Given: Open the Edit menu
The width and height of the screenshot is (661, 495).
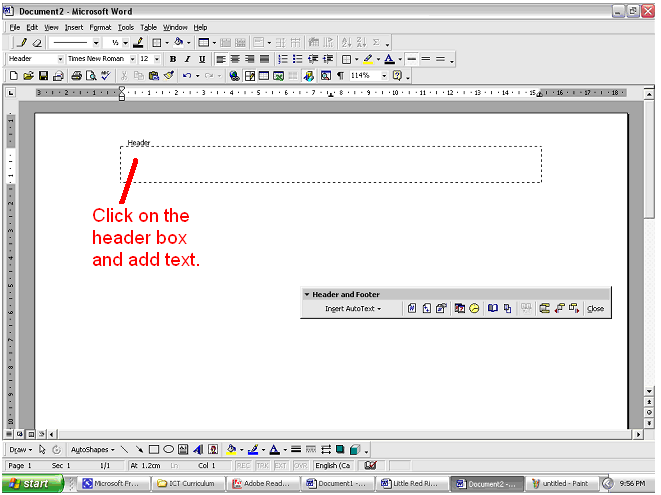Looking at the screenshot, I should [32, 27].
